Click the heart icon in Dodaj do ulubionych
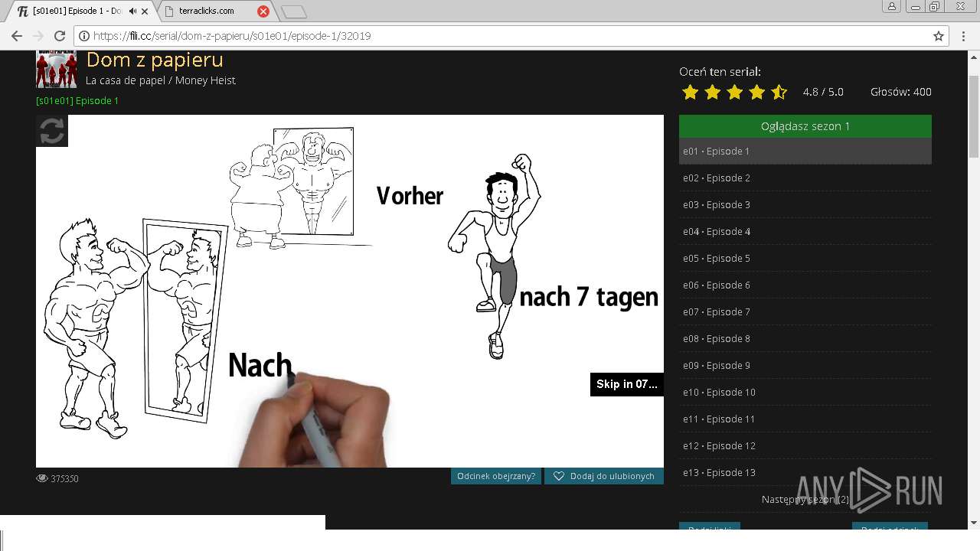This screenshot has height=551, width=980. [x=559, y=476]
